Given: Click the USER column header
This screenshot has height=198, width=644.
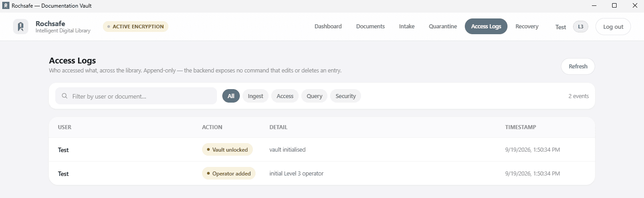Looking at the screenshot, I should click(x=65, y=127).
